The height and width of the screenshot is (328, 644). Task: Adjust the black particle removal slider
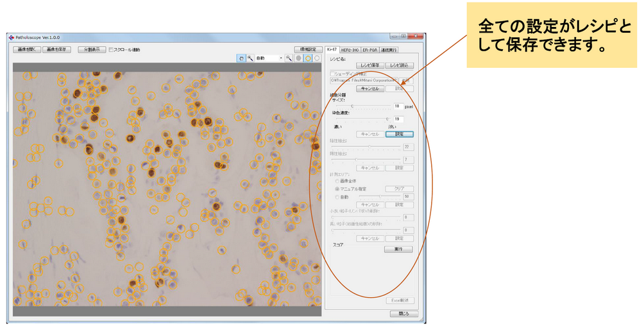(366, 230)
